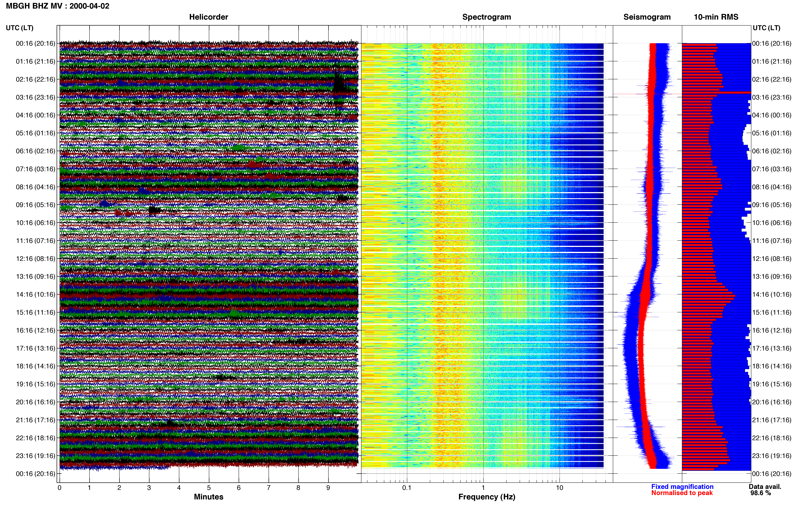This screenshot has width=812, height=508.
Task: Click left time label 05:16 (01:16)
Action: (36, 133)
